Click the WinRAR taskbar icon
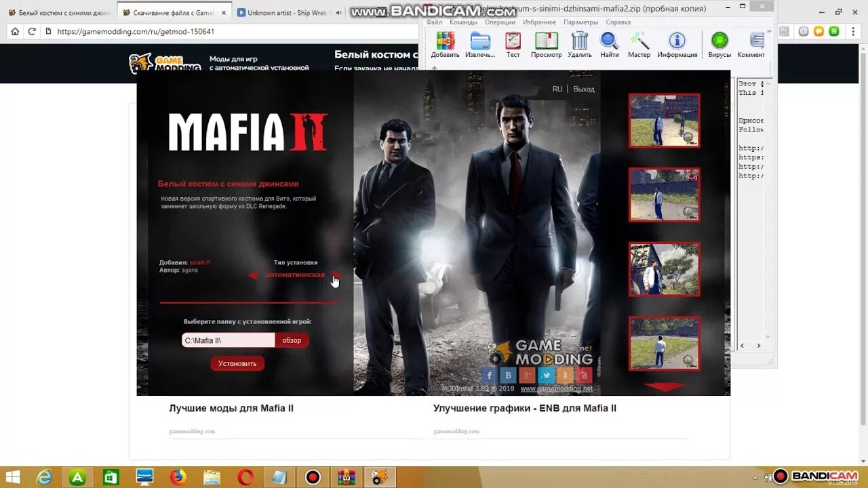This screenshot has height=488, width=868. tap(347, 477)
